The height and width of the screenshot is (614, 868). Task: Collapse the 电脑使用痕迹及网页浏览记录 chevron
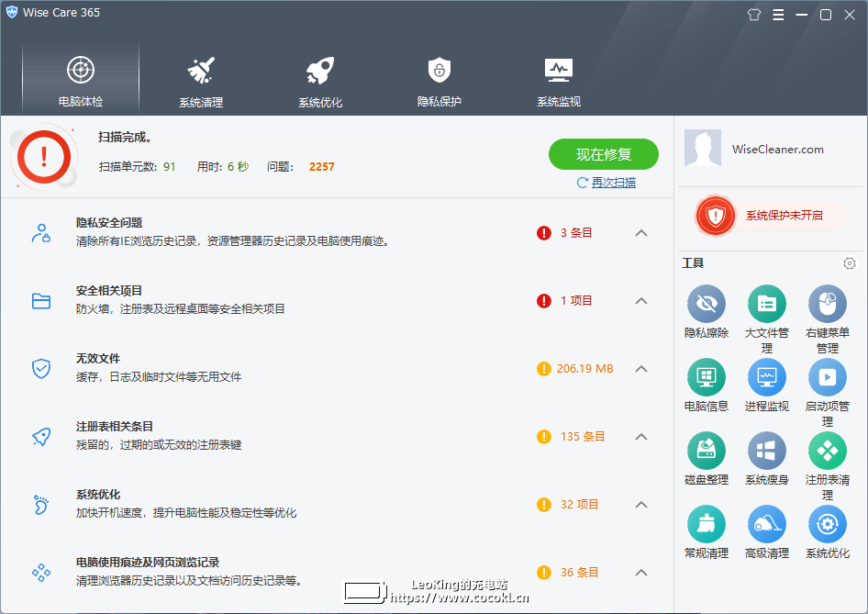coord(641,573)
